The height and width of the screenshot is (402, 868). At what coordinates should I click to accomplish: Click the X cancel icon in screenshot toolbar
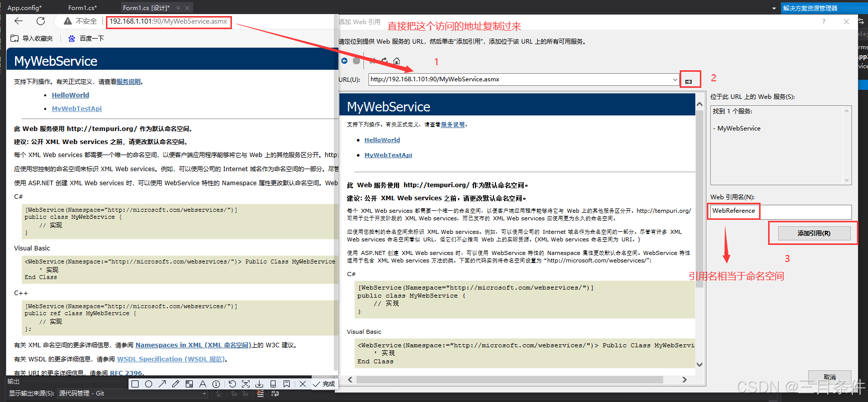[x=303, y=384]
